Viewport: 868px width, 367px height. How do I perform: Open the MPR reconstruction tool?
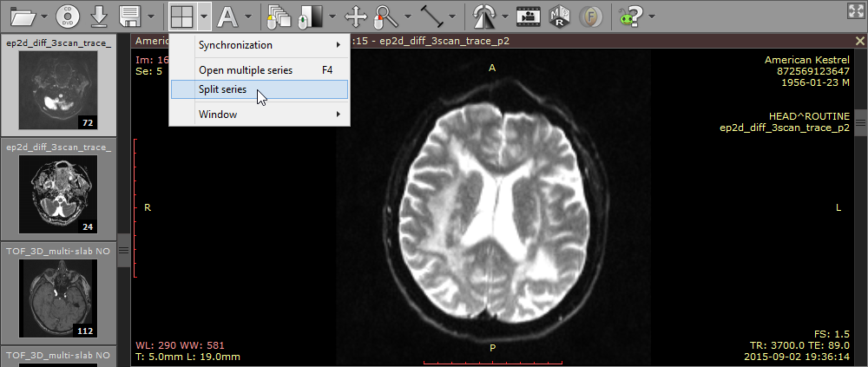click(x=560, y=16)
